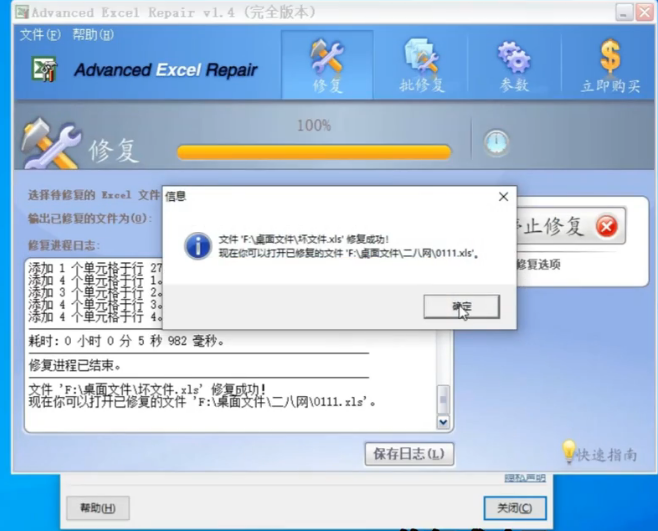658x531 pixels.
Task: Click log line 修复进程已结束。
Action: tap(76, 366)
